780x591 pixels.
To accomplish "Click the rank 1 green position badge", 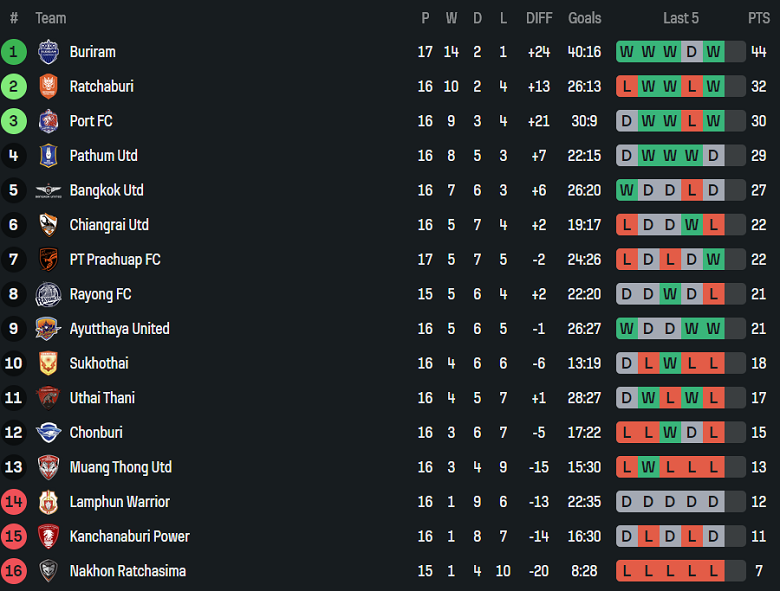I will tap(14, 52).
